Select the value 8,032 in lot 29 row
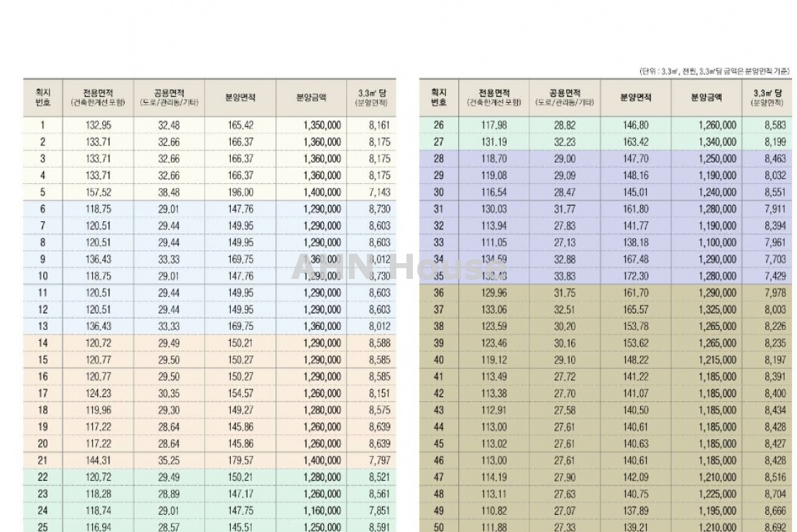The height and width of the screenshot is (532, 797). (x=775, y=175)
